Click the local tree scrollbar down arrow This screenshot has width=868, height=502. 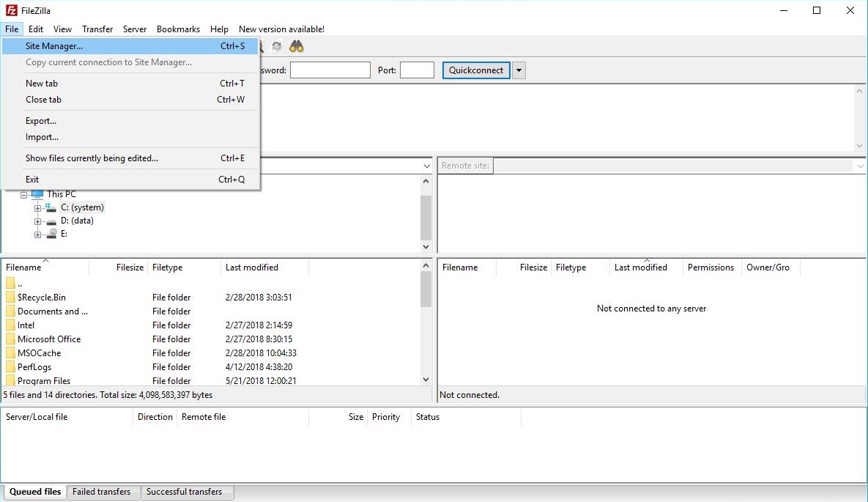(426, 247)
